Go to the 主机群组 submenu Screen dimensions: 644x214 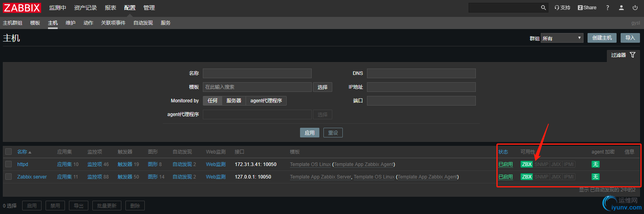pyautogui.click(x=13, y=23)
